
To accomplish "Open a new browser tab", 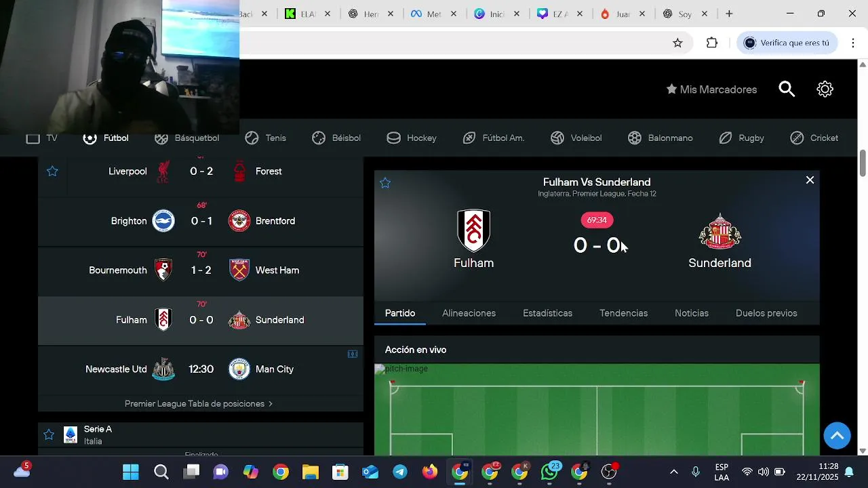I will (x=729, y=14).
